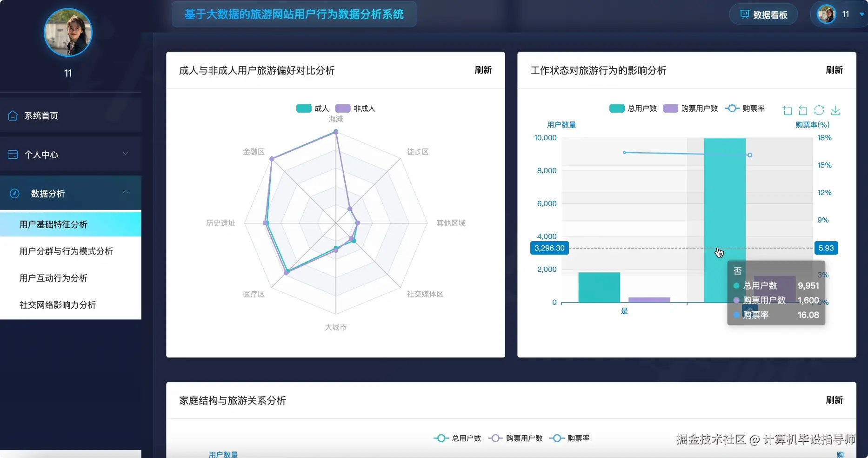The width and height of the screenshot is (868, 458).
Task: Click the 数据看板 button
Action: tap(763, 14)
